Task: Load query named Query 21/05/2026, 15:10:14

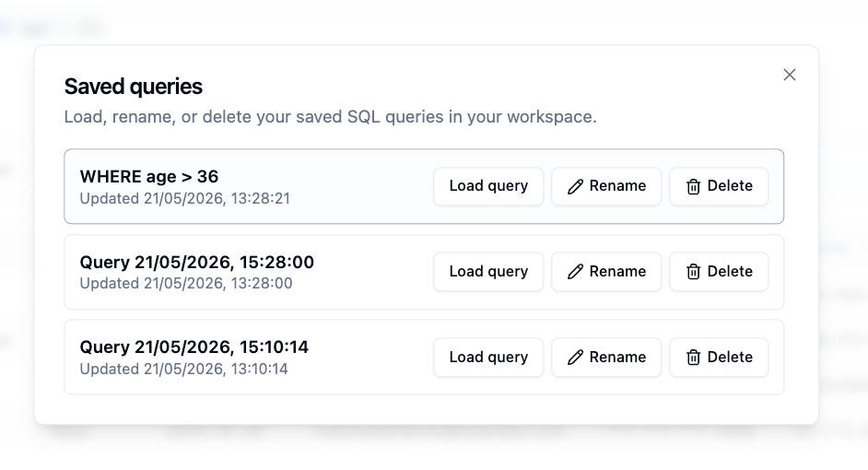Action: click(488, 357)
